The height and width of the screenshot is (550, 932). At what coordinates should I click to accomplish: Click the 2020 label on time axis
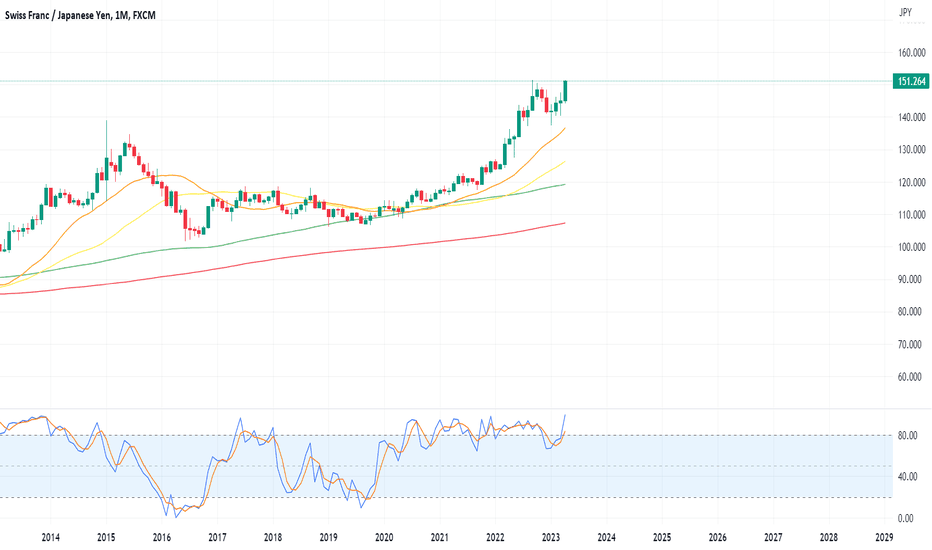point(384,538)
